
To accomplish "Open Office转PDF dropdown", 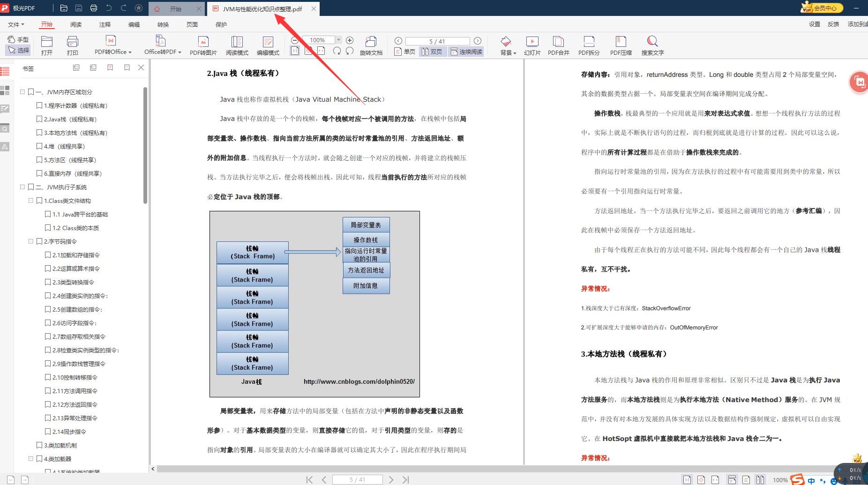I will (x=162, y=45).
